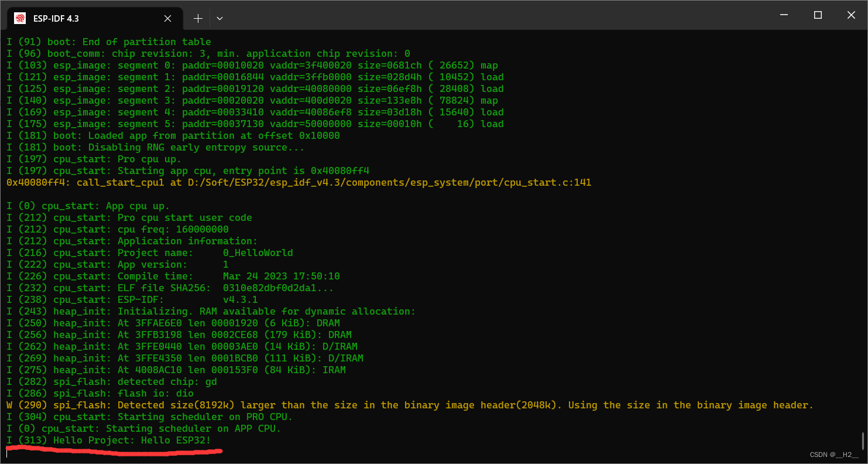Screen dimensions: 868x464
Task: Click the tab's X icon to dismiss session
Action: tap(167, 18)
